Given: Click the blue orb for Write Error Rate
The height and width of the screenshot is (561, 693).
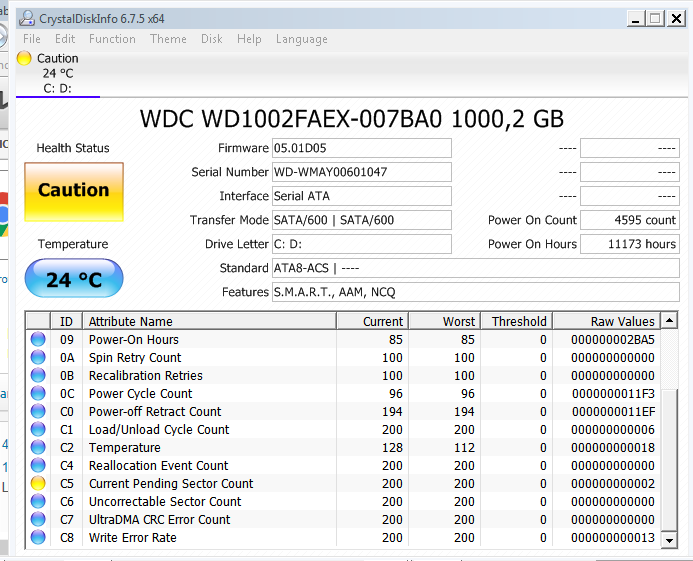Looking at the screenshot, I should coord(38,537).
